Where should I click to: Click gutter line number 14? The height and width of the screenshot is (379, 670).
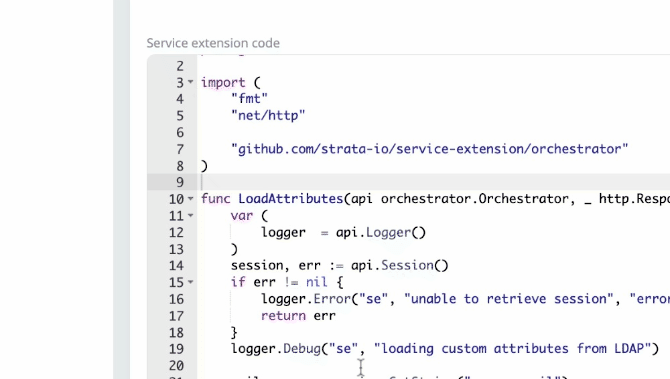click(176, 266)
